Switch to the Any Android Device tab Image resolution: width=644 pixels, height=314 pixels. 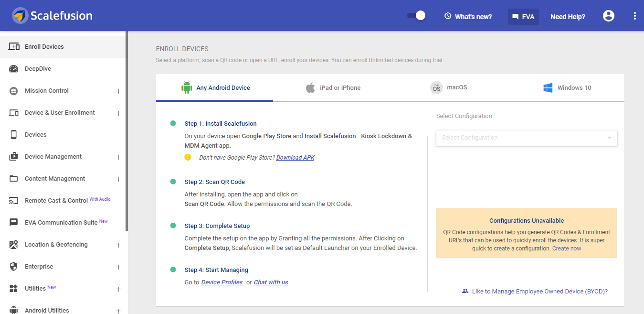(x=215, y=88)
